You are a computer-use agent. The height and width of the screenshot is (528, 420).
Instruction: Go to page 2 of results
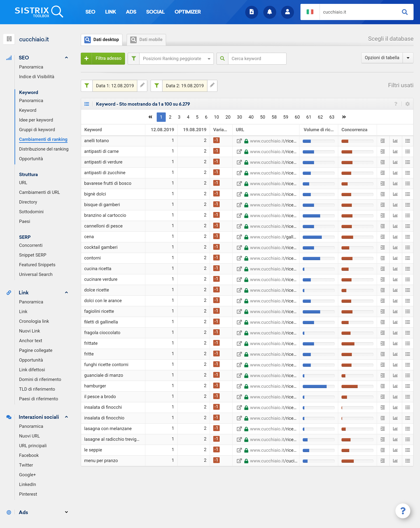(x=170, y=117)
